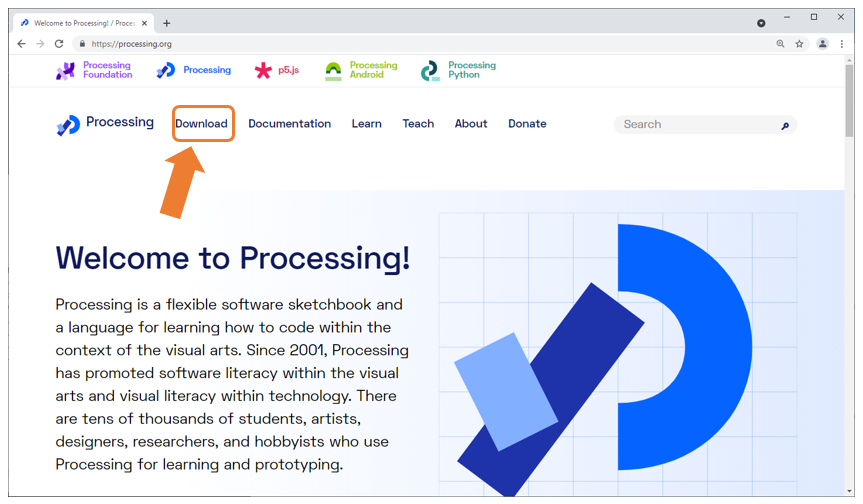Click the dark circular tab search icon in the title bar
The width and height of the screenshot is (863, 504).
(x=761, y=23)
